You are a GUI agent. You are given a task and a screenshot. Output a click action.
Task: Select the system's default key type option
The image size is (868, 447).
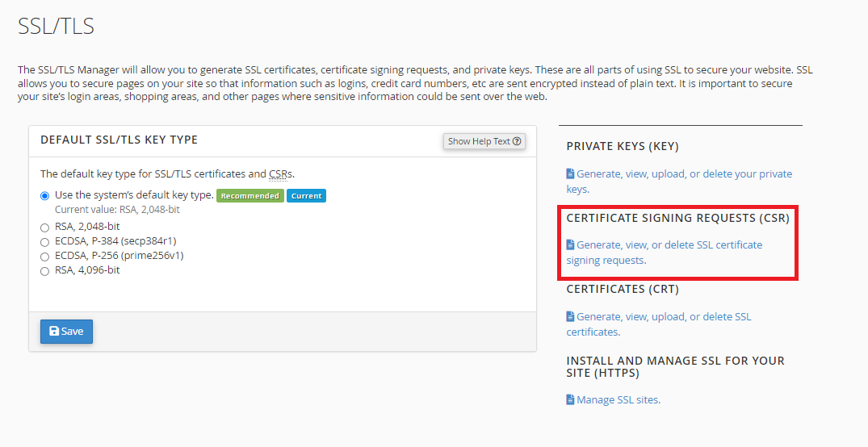[x=45, y=196]
